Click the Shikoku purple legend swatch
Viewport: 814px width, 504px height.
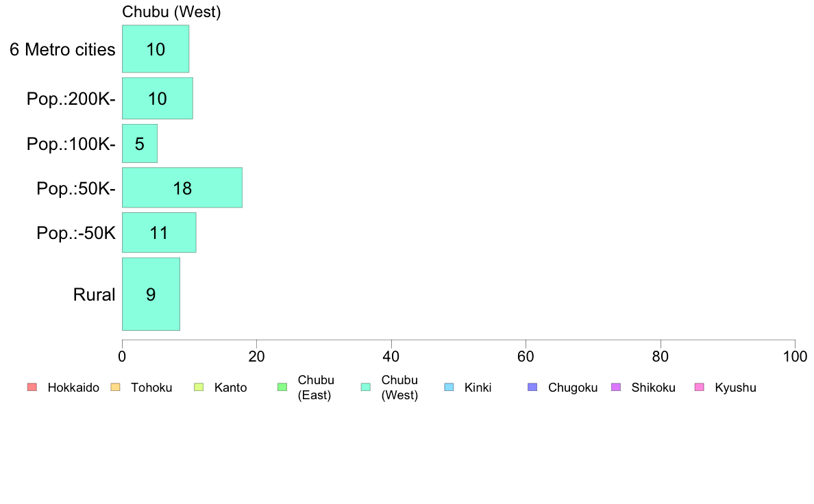pyautogui.click(x=616, y=388)
